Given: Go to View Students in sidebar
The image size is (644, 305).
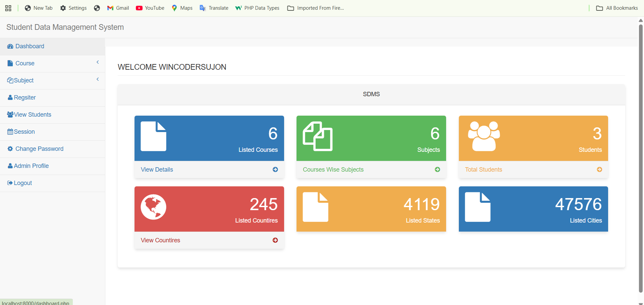Looking at the screenshot, I should [x=33, y=115].
